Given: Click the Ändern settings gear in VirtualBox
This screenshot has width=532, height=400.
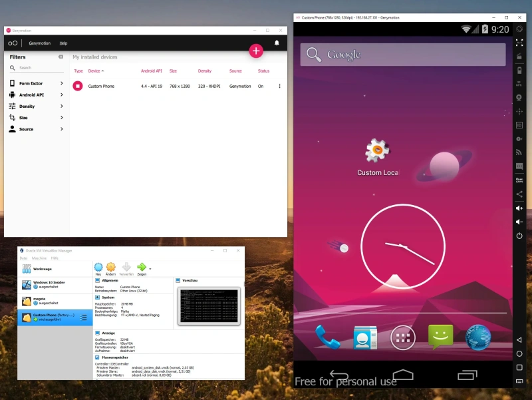Looking at the screenshot, I should click(111, 269).
